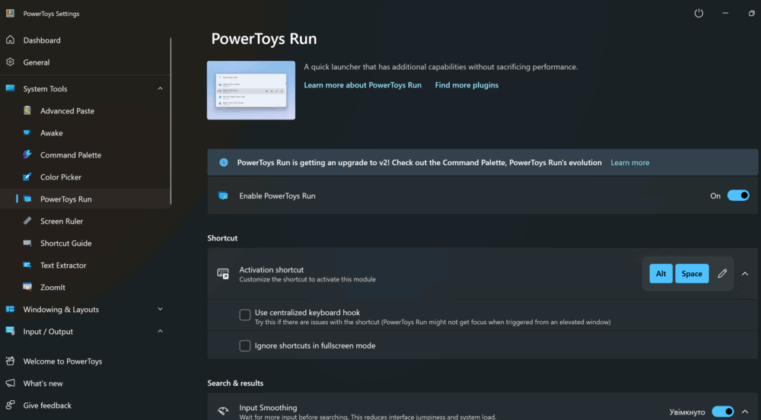This screenshot has height=420, width=761.
Task: Click Learn more in upgrade banner
Action: pyautogui.click(x=629, y=163)
